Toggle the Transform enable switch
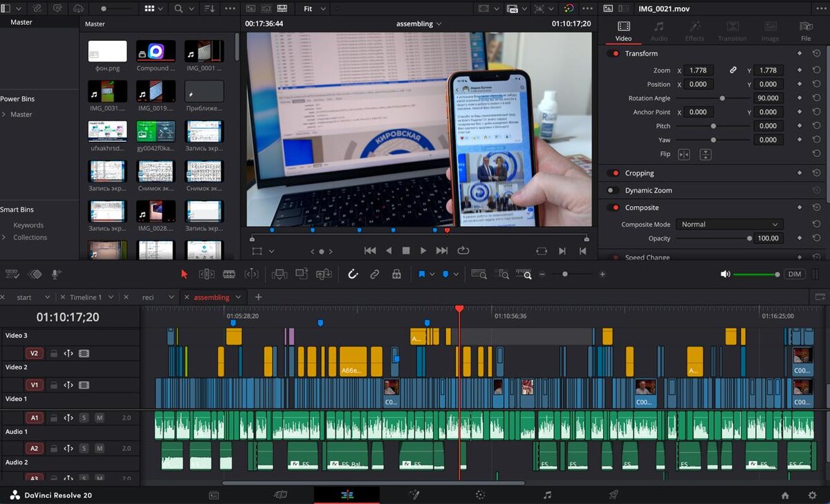The height and width of the screenshot is (504, 830). coord(613,54)
